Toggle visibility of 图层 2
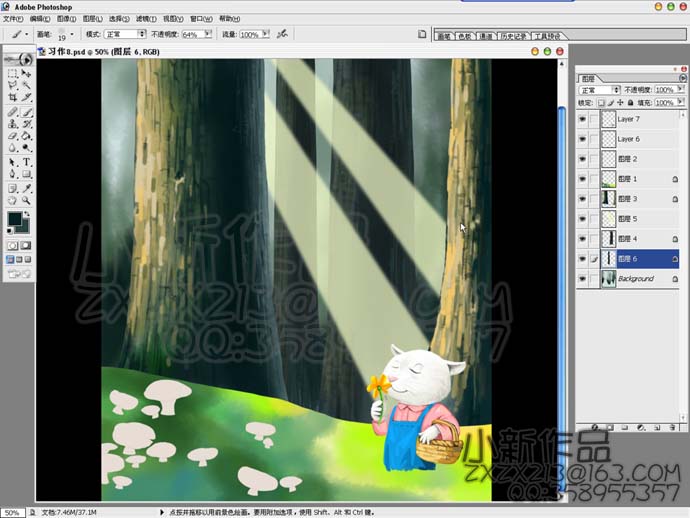 click(x=582, y=159)
